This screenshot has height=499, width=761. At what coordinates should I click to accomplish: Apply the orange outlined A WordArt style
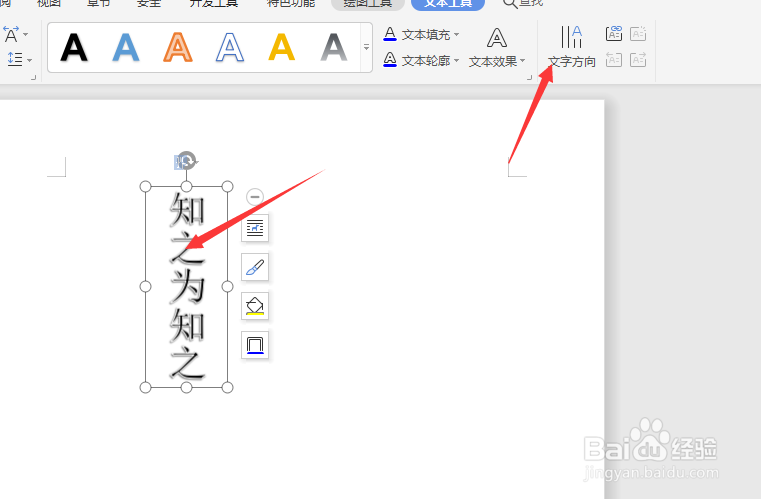pyautogui.click(x=178, y=48)
